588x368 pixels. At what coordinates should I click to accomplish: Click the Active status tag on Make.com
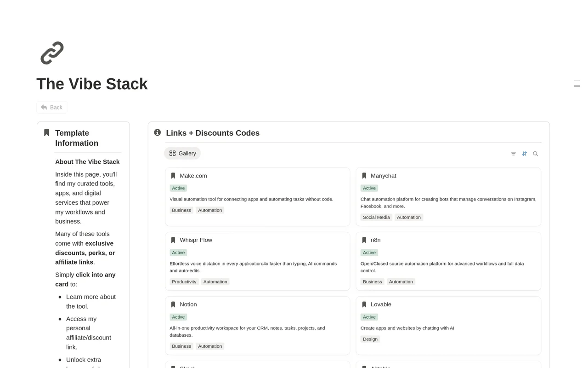click(x=178, y=188)
